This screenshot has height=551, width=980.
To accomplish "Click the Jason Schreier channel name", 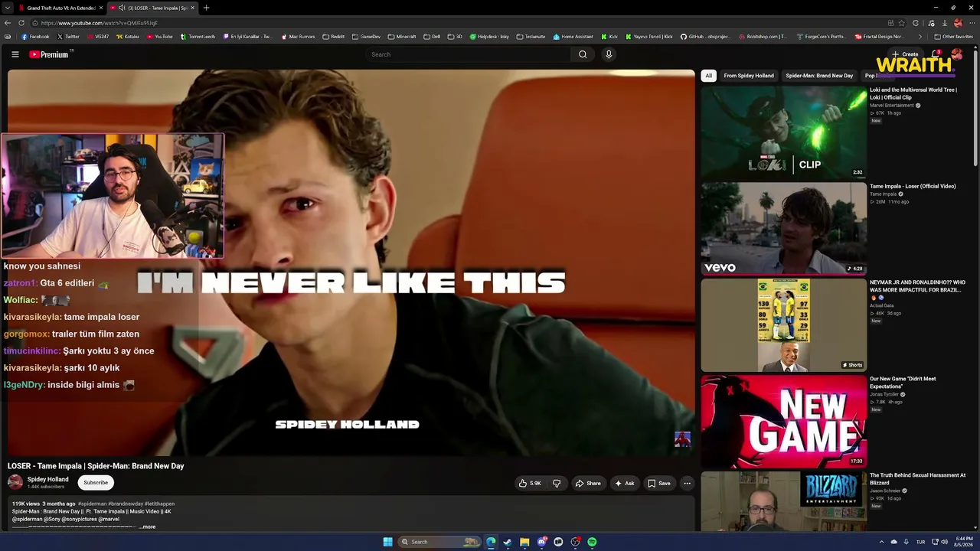I will (x=884, y=491).
